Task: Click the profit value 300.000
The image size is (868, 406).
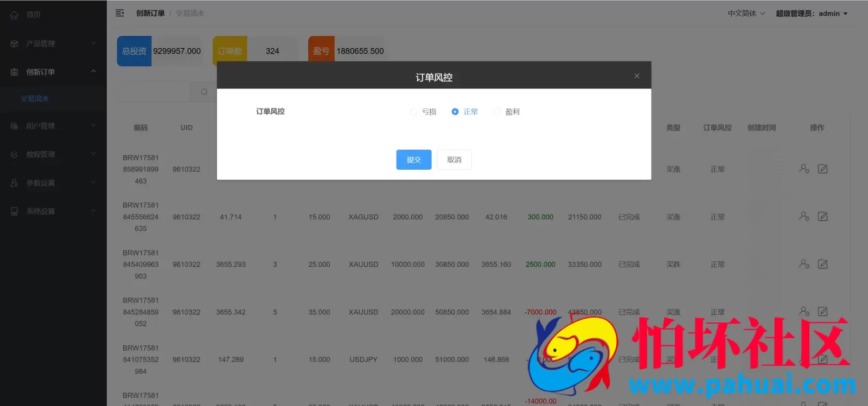Action: click(540, 217)
